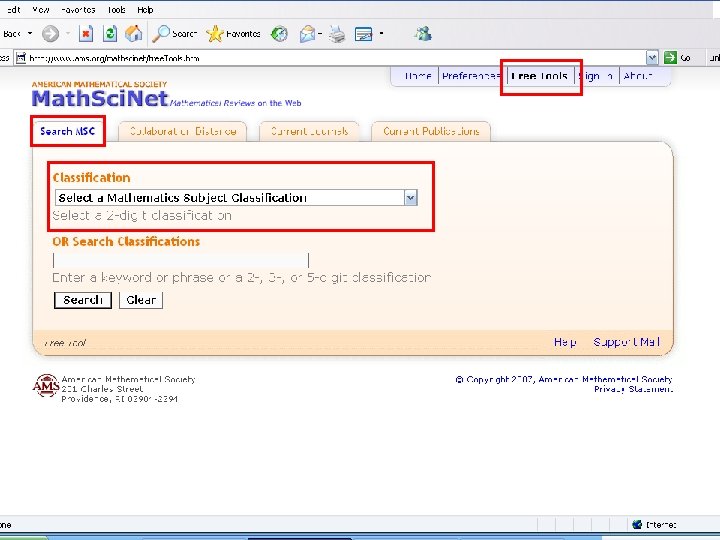Stop page loading with red X icon
Viewport: 720px width, 540px height.
(86, 34)
